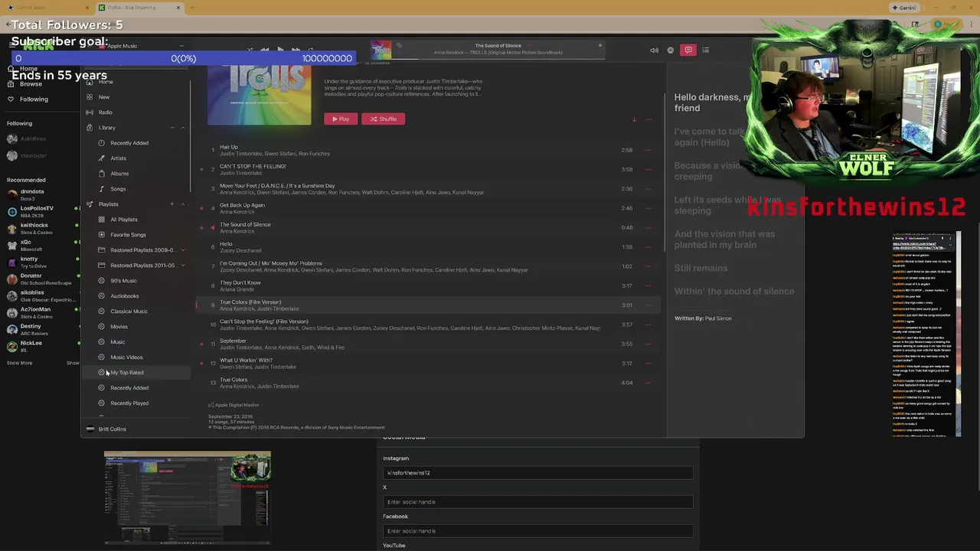Open more options for Hair Up track

[x=648, y=150]
